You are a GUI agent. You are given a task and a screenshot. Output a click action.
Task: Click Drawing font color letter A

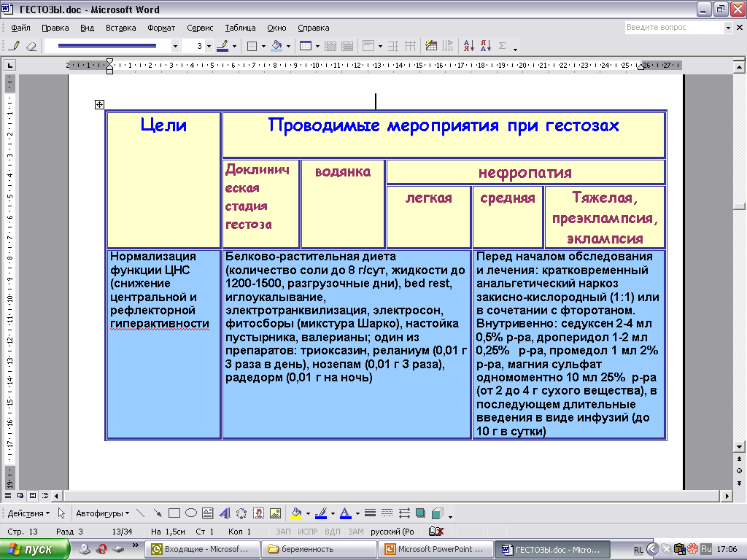346,513
